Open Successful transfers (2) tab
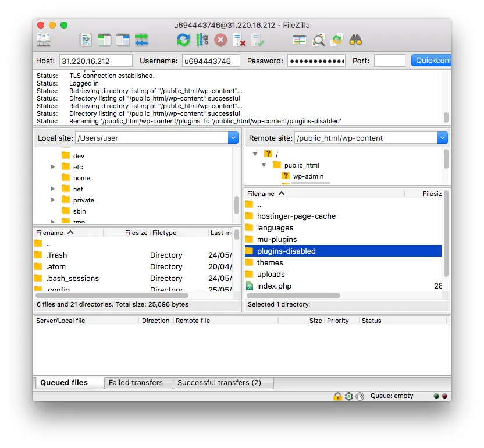Image resolution: width=484 pixels, height=448 pixels. (x=223, y=382)
